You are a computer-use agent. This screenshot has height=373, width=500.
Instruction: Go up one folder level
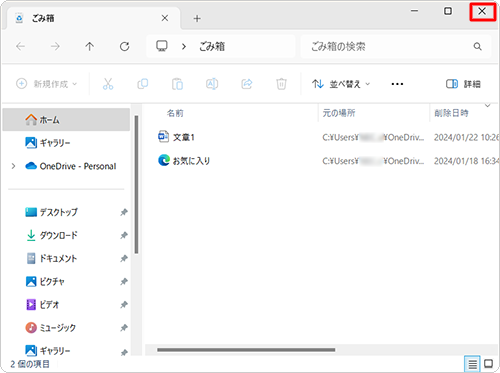tap(89, 46)
